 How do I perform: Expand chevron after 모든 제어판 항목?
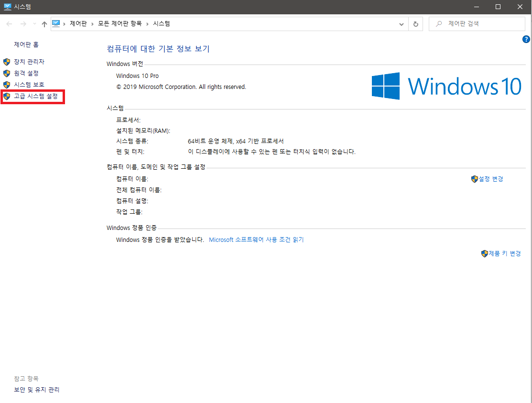(x=147, y=24)
